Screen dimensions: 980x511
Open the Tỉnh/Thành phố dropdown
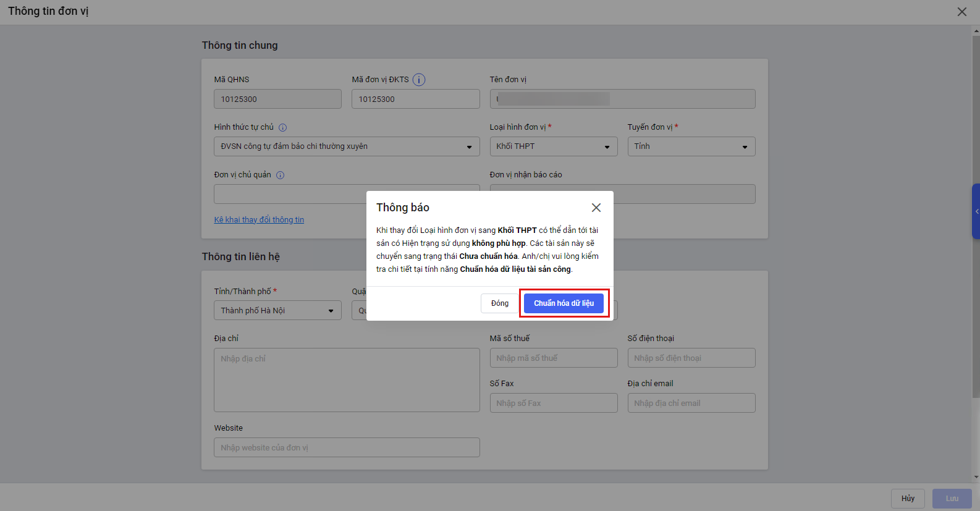click(x=277, y=310)
